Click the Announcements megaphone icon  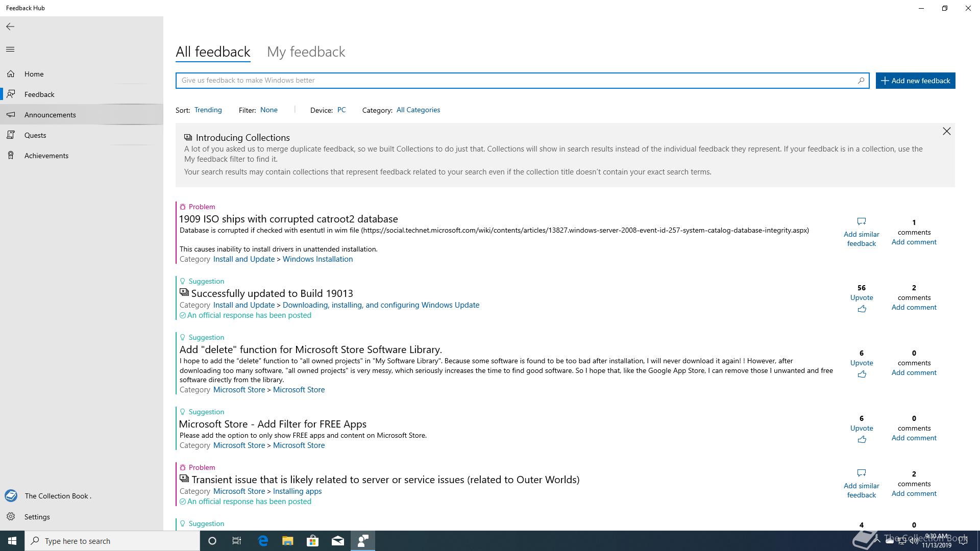pos(11,115)
